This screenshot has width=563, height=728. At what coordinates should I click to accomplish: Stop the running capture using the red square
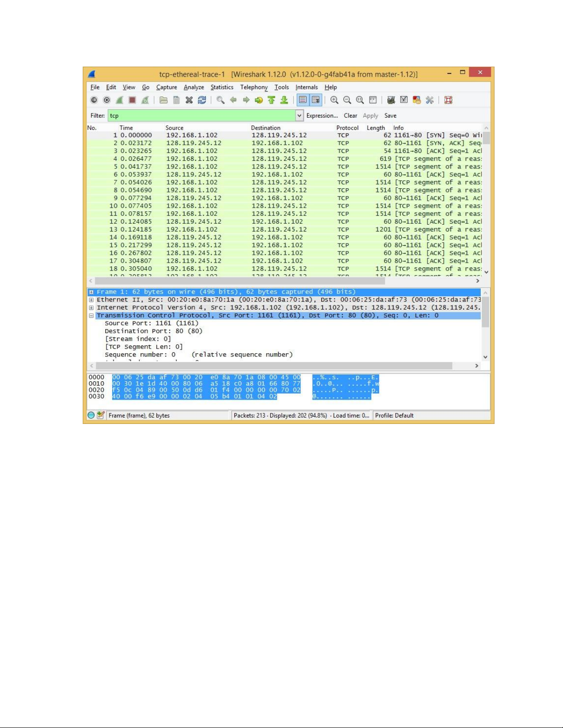coord(132,100)
